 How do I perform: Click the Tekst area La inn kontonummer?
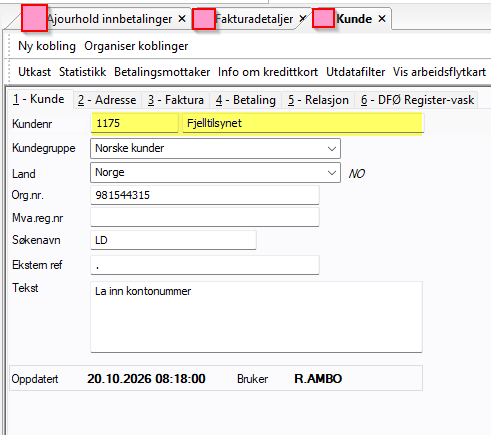[x=256, y=317]
